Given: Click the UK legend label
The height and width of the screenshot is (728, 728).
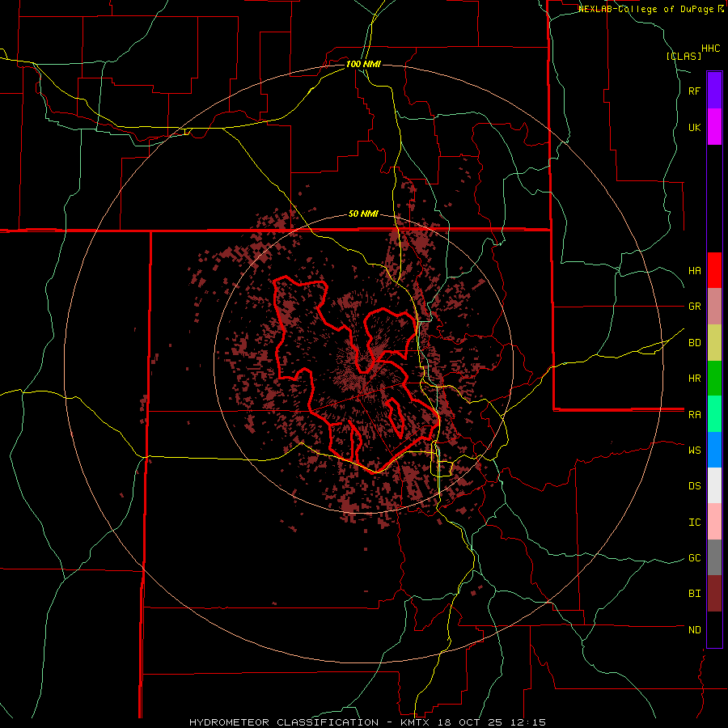Looking at the screenshot, I should coord(695,128).
